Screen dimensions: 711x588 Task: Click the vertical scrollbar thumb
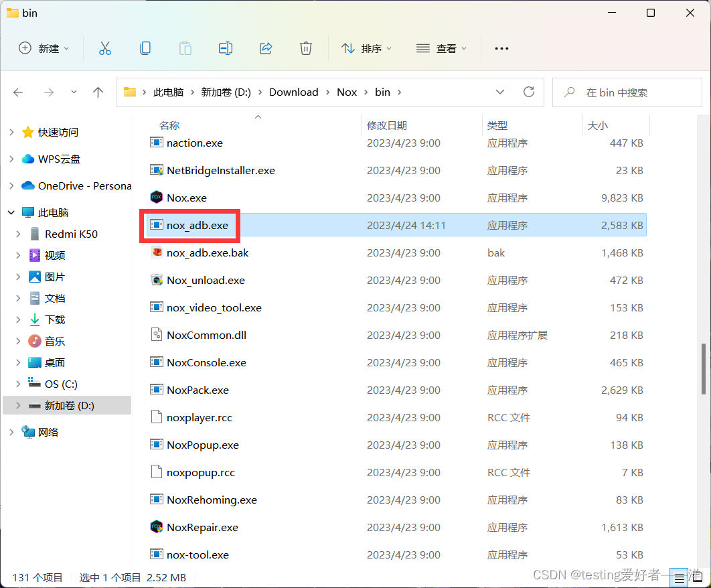pos(703,369)
